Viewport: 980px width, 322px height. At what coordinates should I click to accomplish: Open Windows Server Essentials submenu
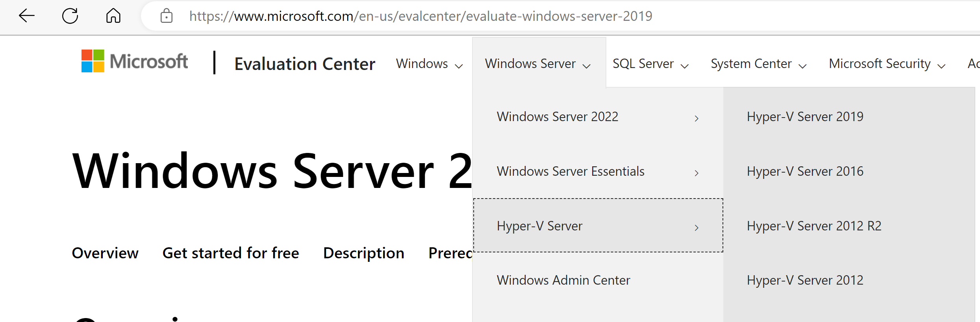[598, 171]
